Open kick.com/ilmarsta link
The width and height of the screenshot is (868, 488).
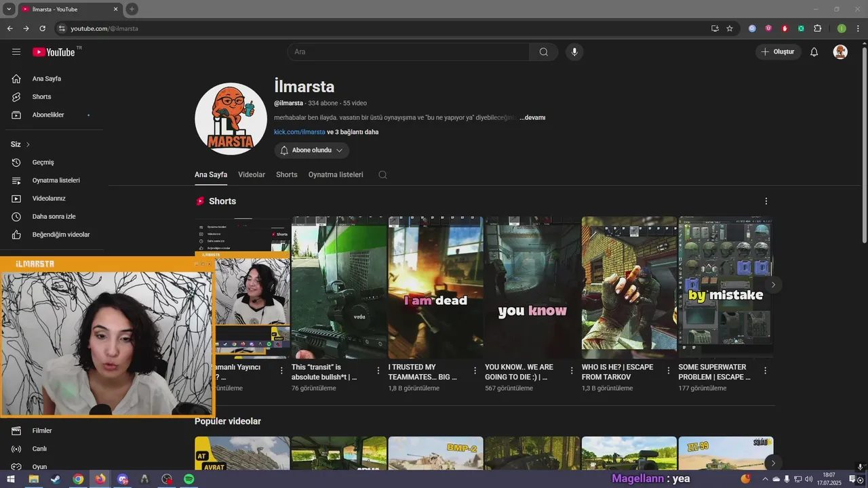[300, 132]
